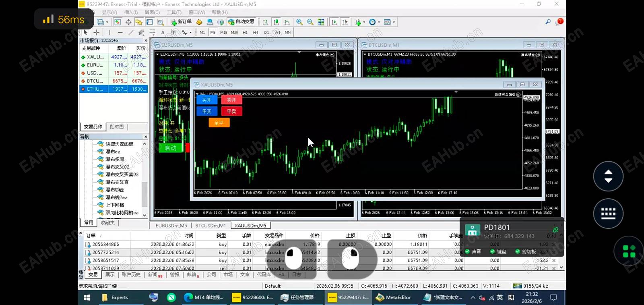Image resolution: width=644 pixels, height=305 pixels.
Task: Select the BTCU row in Market Watch
Action: point(114,81)
